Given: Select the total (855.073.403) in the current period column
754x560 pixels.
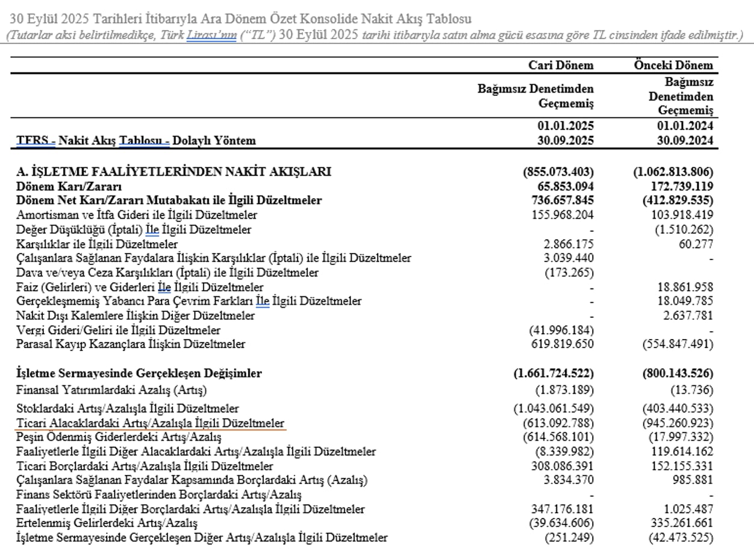Looking at the screenshot, I should click(x=559, y=172).
